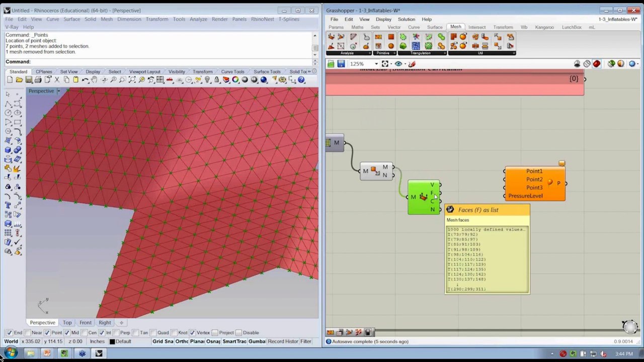Toggle the Mid osnap checkbox
644x362 pixels.
click(x=66, y=333)
